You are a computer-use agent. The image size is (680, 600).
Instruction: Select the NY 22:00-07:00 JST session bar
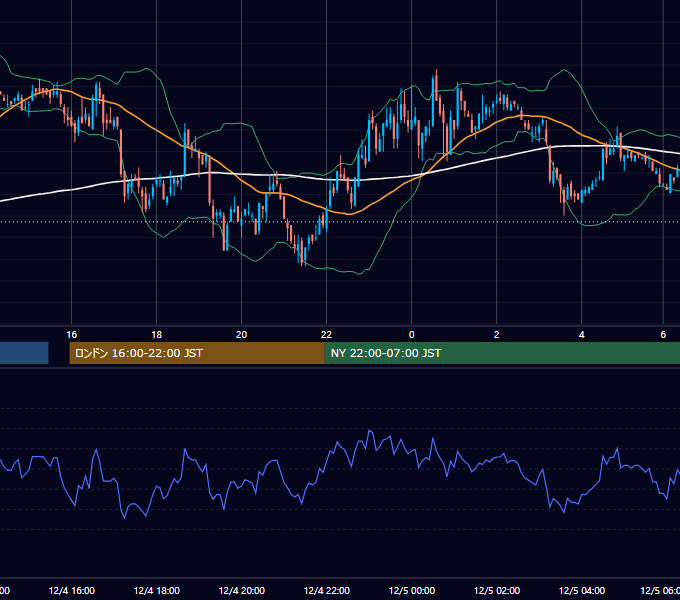point(502,353)
